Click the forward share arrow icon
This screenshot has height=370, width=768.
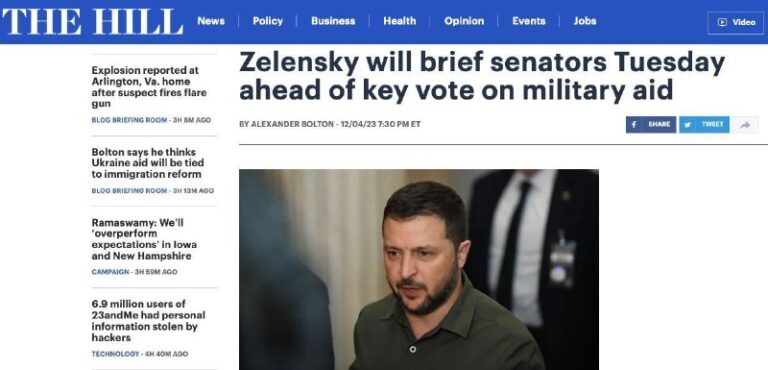(745, 124)
